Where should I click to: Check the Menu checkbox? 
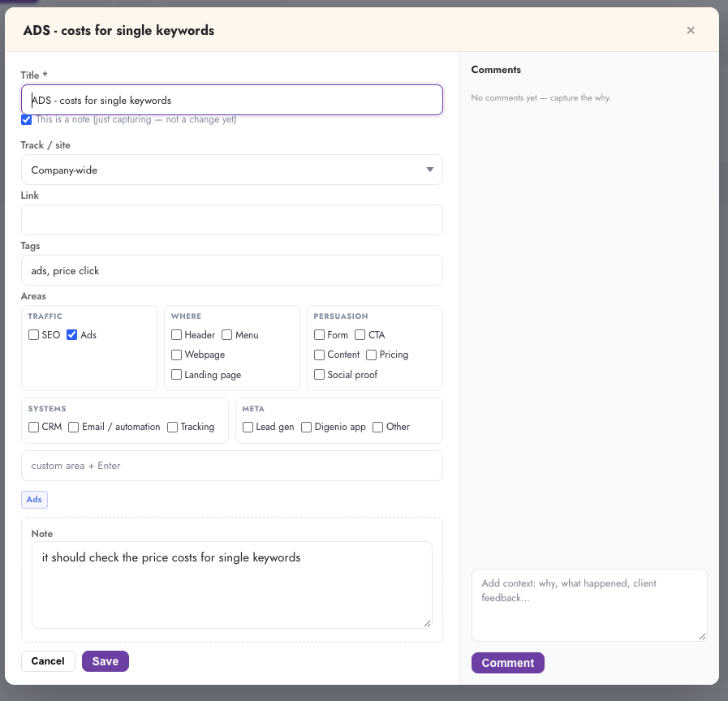pos(226,335)
